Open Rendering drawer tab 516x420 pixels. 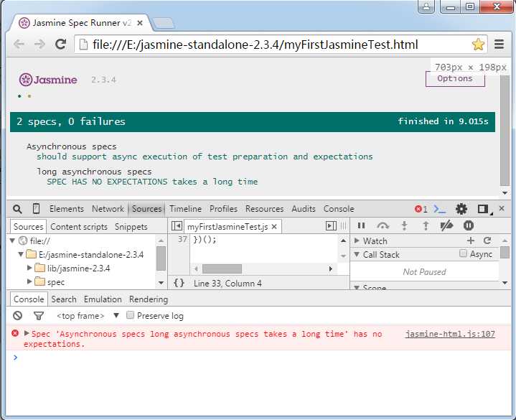(x=149, y=299)
